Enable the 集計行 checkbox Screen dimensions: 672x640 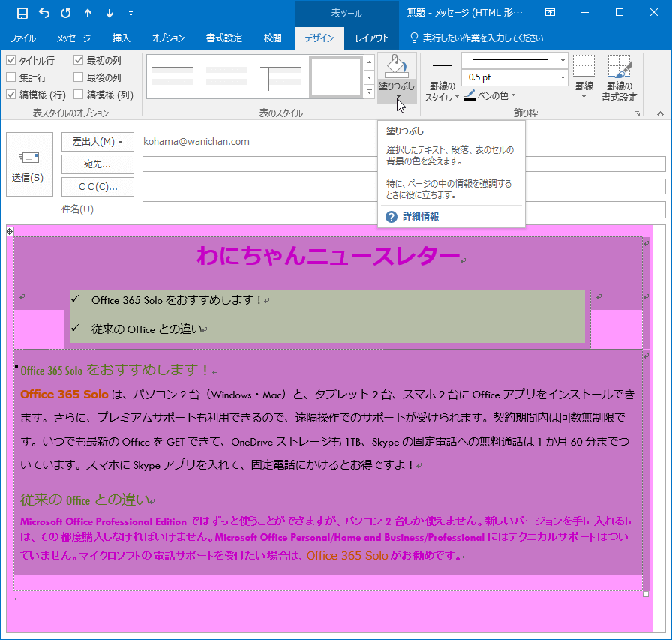click(x=11, y=77)
